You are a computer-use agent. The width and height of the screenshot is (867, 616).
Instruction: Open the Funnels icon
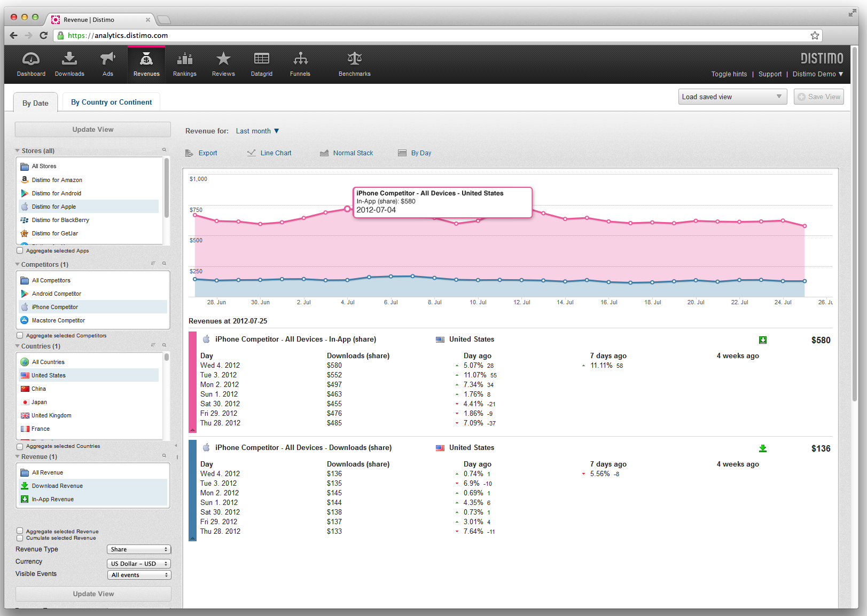click(x=300, y=59)
